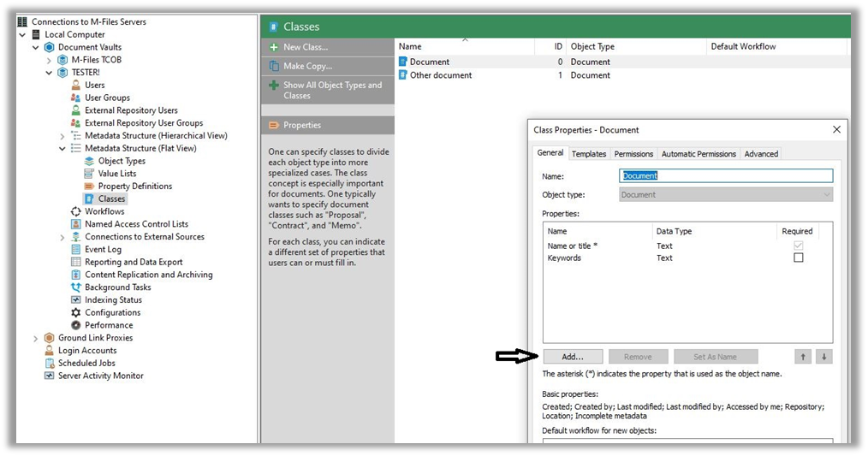This screenshot has height=456, width=868.
Task: Collapse the TESTER! vault node
Action: (x=49, y=73)
